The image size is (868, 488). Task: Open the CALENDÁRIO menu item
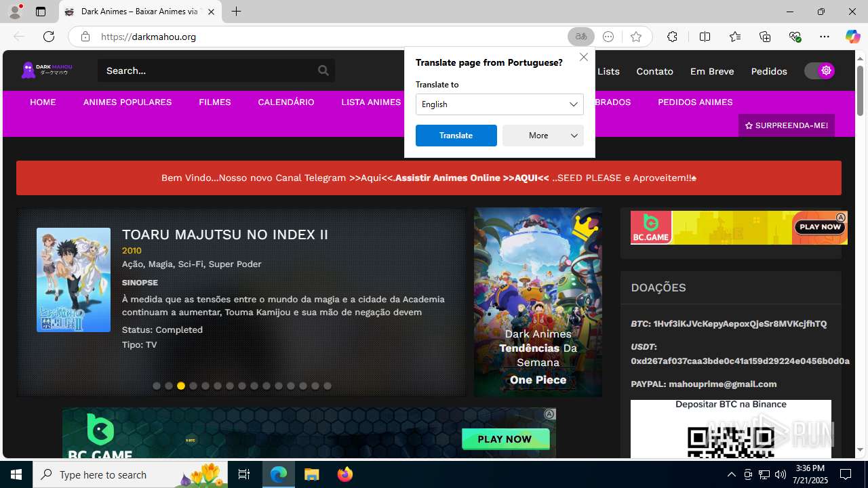pos(286,102)
